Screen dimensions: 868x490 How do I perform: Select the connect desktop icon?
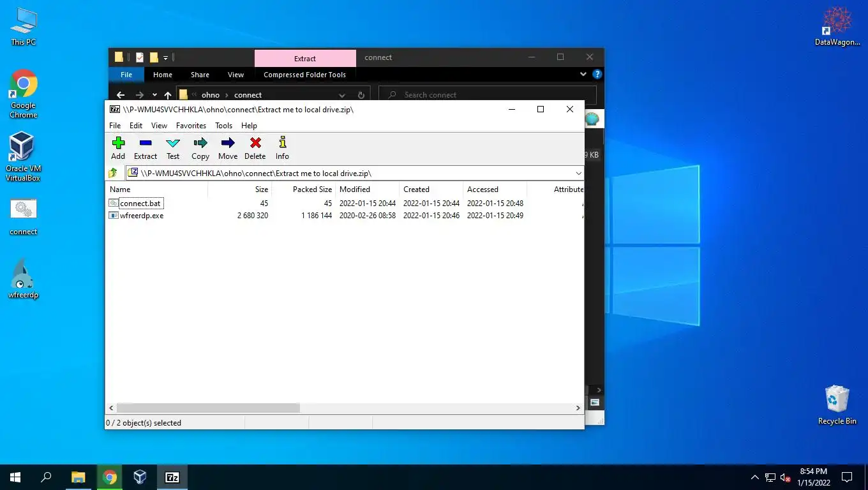24,216
